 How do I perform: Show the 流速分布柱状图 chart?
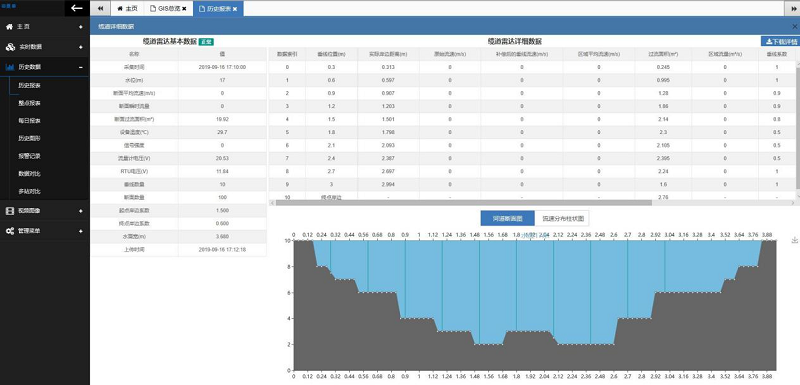562,218
